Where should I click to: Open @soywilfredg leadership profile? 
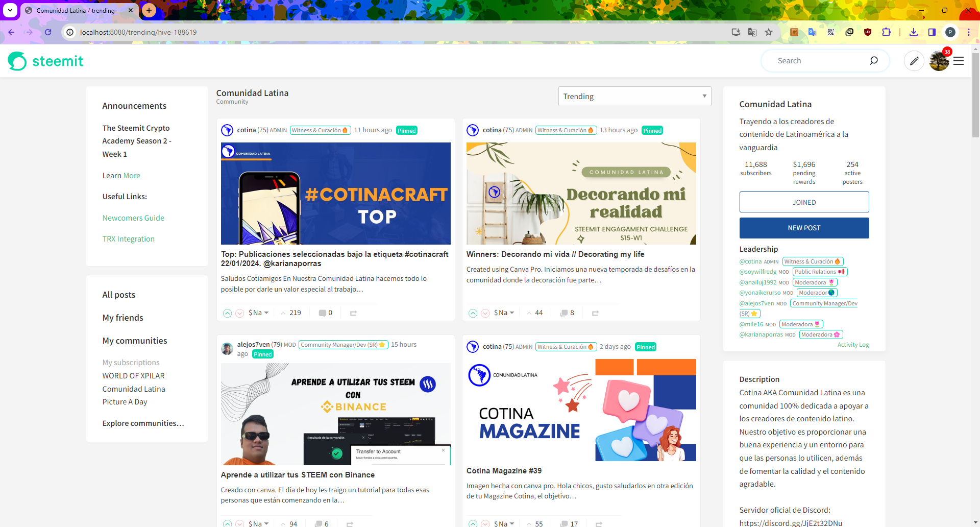point(758,272)
